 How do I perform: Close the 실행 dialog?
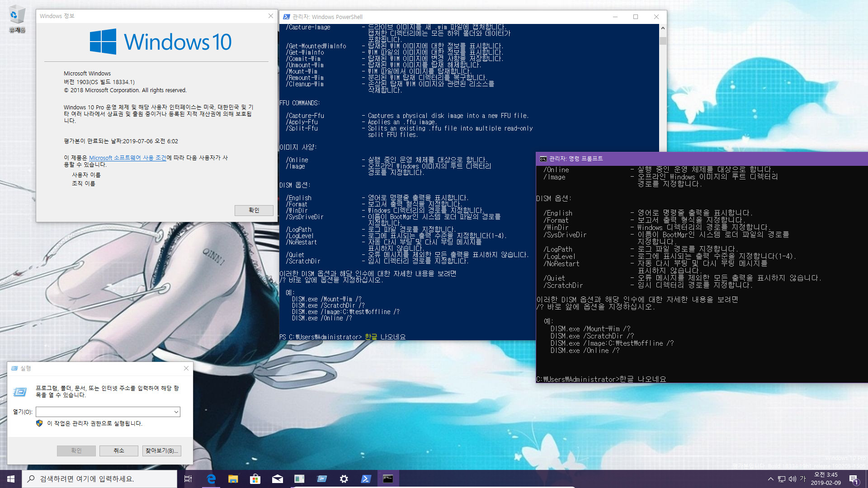(x=186, y=368)
